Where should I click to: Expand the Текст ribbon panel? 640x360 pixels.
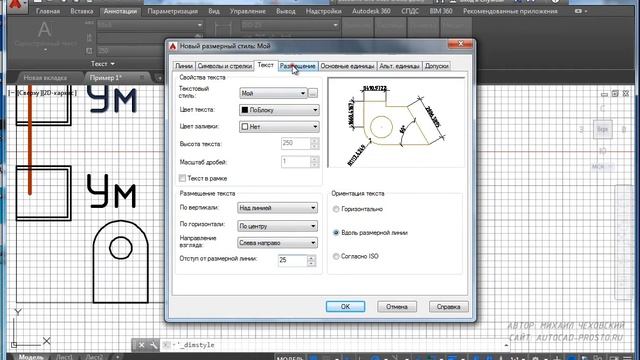pos(102,64)
